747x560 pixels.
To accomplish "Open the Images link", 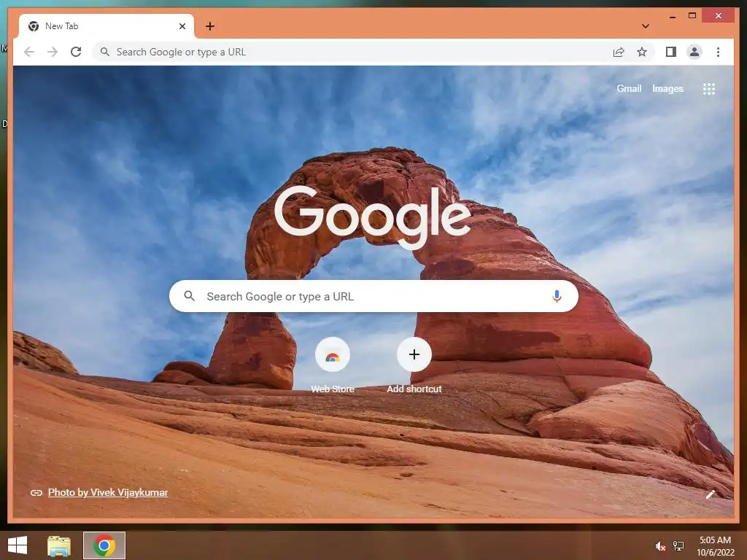I will point(667,88).
